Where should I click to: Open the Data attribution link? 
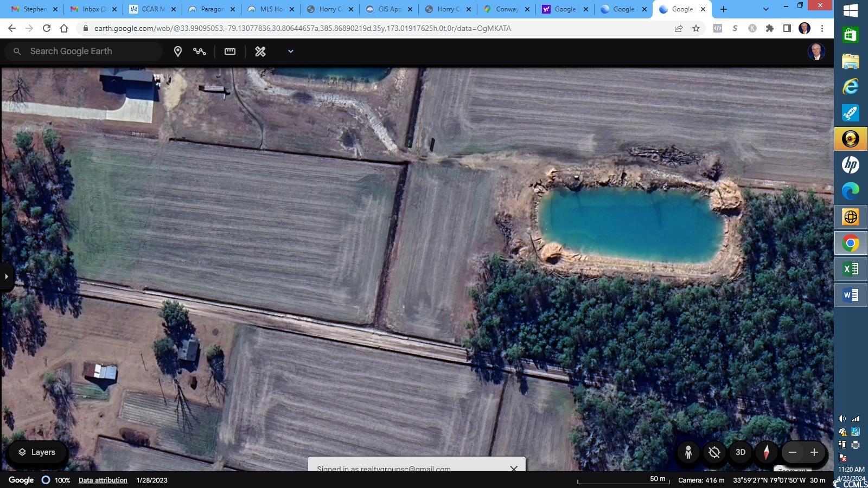point(103,480)
